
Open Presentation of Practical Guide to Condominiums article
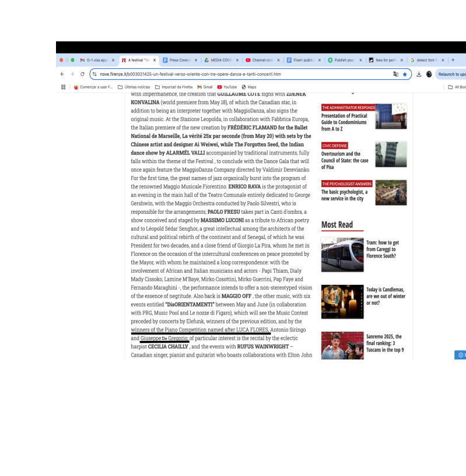(x=344, y=122)
